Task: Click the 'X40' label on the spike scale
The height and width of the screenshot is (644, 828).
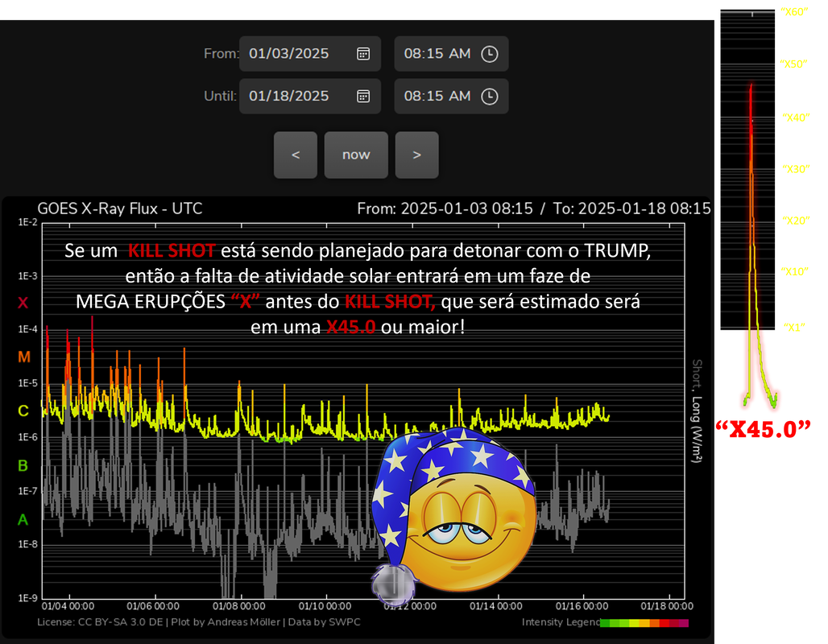Action: (x=796, y=118)
